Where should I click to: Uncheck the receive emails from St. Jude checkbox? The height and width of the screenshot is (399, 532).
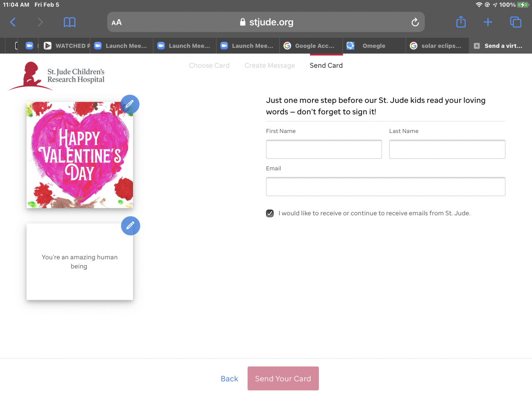[270, 214]
